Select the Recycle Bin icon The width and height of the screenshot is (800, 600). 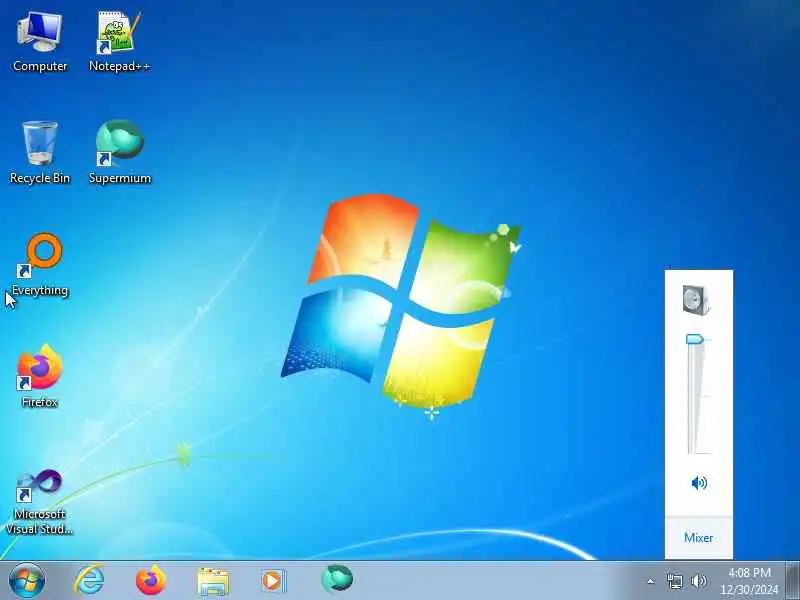click(x=40, y=152)
